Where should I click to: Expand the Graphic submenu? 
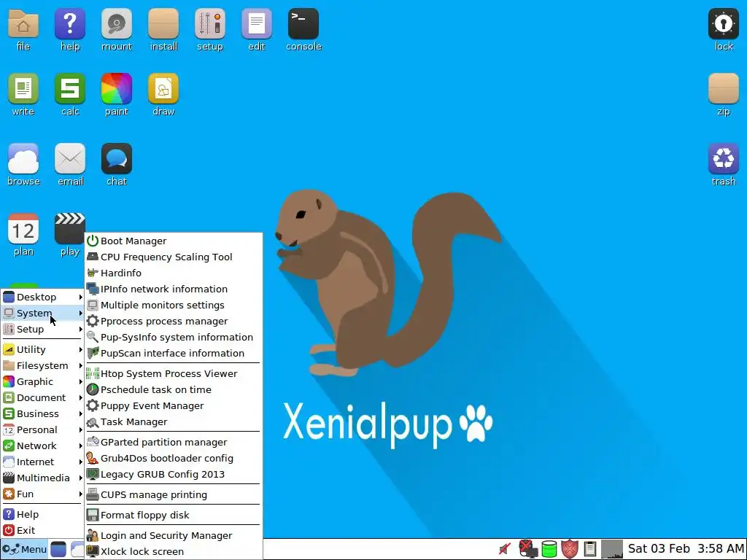tap(42, 382)
